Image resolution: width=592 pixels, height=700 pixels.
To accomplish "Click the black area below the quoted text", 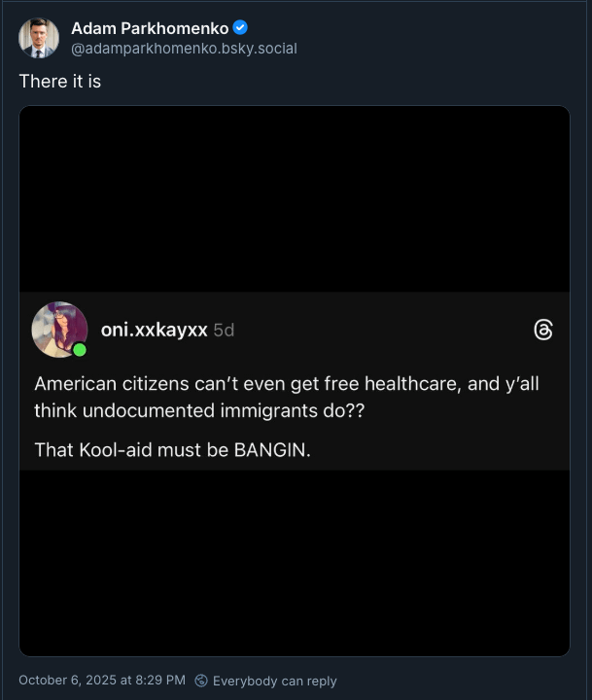I will [x=295, y=562].
